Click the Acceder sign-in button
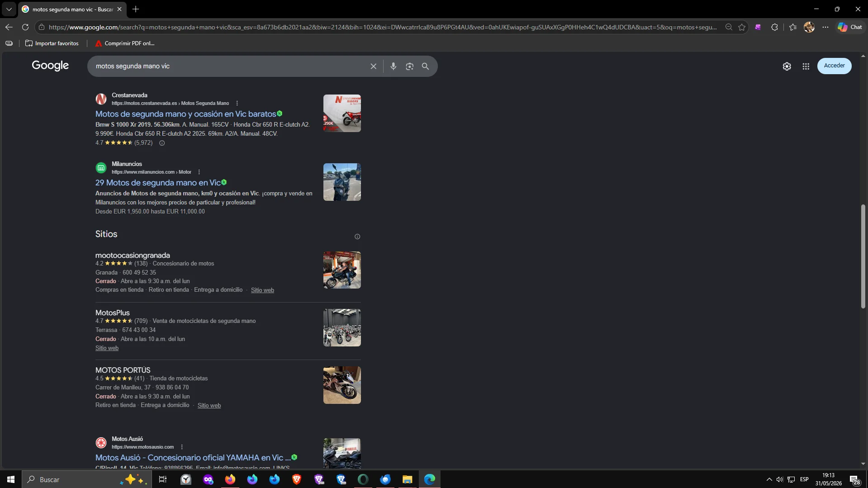 [x=834, y=66]
